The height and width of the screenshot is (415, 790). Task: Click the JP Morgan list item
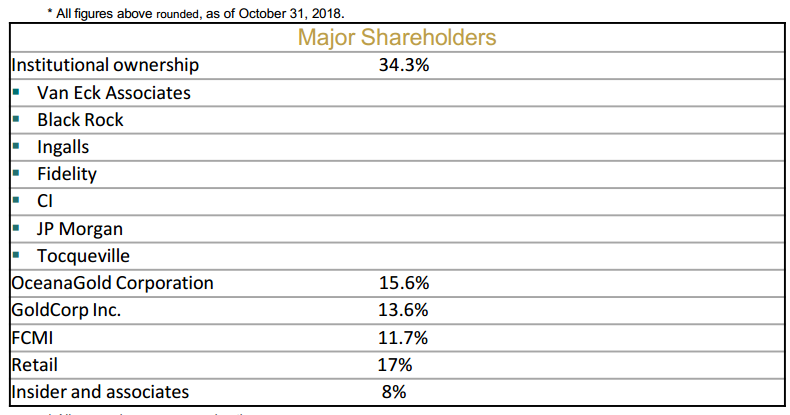(x=80, y=228)
